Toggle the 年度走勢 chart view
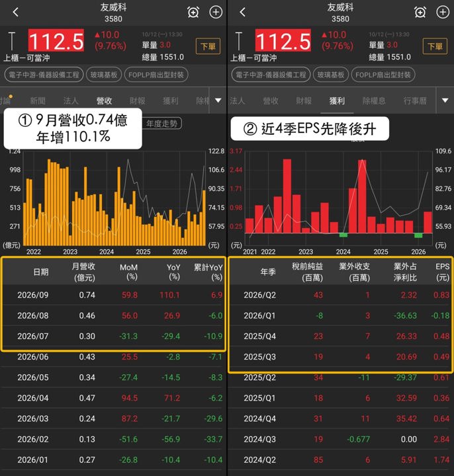Screen dimensions: 454x476 click(x=162, y=124)
